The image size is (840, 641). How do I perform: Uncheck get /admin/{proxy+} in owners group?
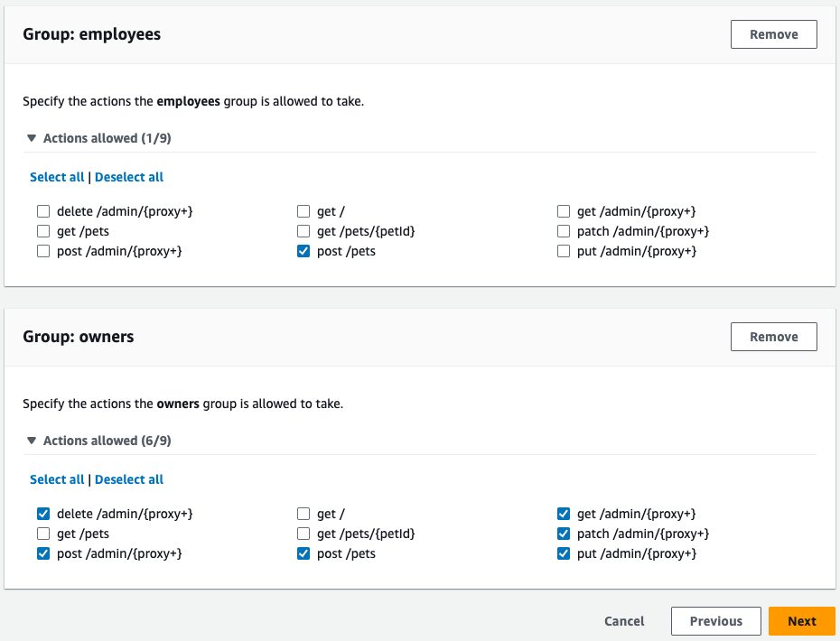pos(563,513)
